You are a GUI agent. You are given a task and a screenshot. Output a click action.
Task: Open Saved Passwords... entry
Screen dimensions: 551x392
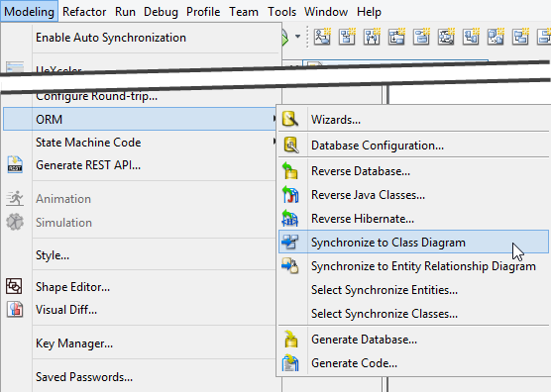click(84, 377)
